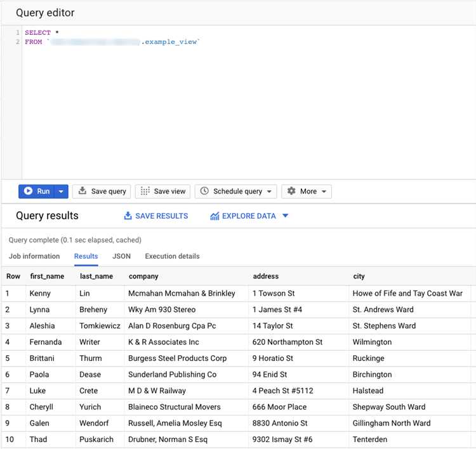
Task: Open the Execution details tab
Action: pyautogui.click(x=172, y=256)
